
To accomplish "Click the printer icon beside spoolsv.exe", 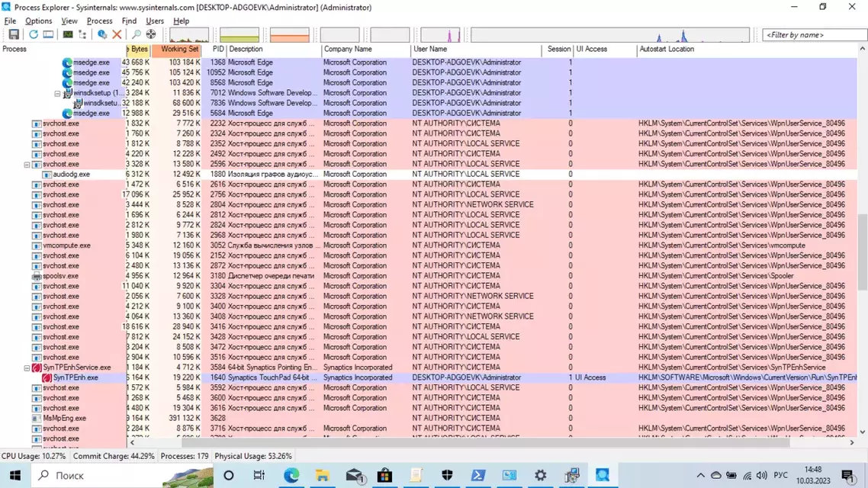I will coord(37,276).
